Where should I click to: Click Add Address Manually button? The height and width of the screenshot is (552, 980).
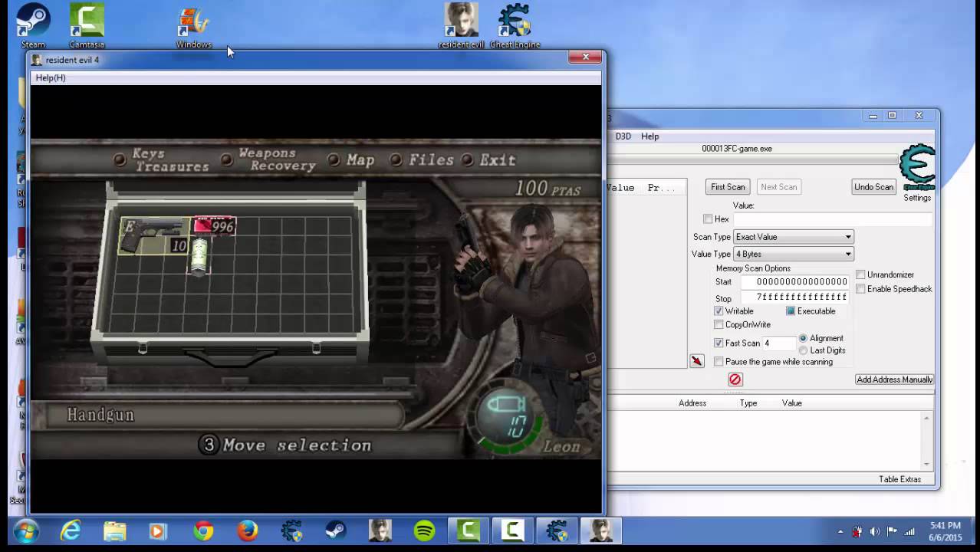[894, 379]
